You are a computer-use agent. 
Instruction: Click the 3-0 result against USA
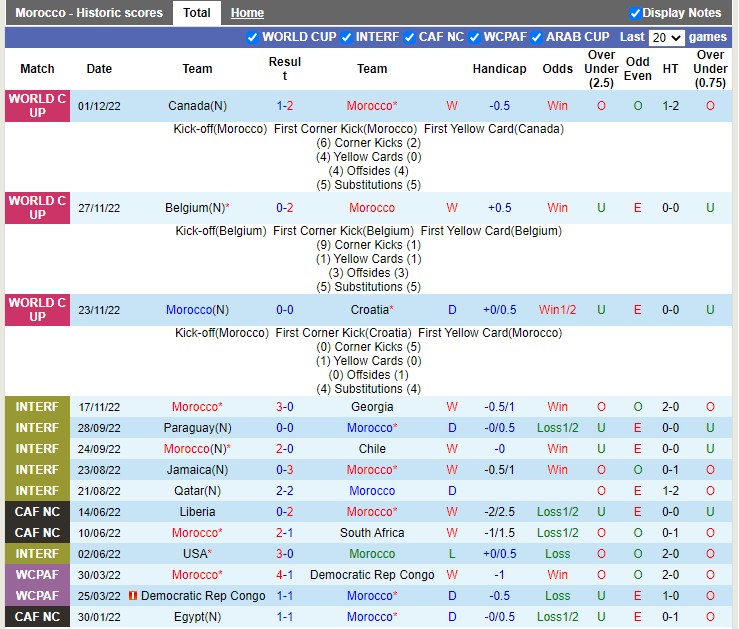point(285,554)
